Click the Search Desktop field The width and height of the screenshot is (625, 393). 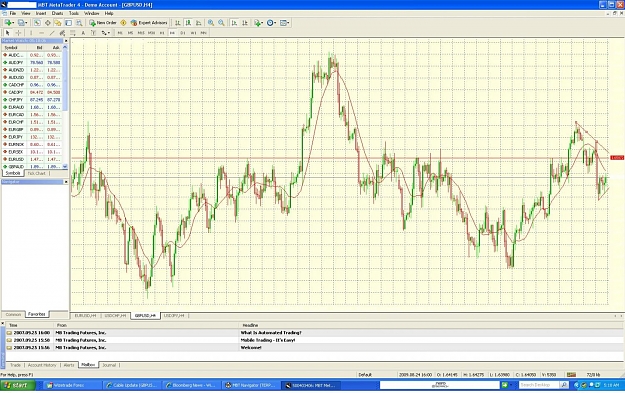pyautogui.click(x=539, y=385)
